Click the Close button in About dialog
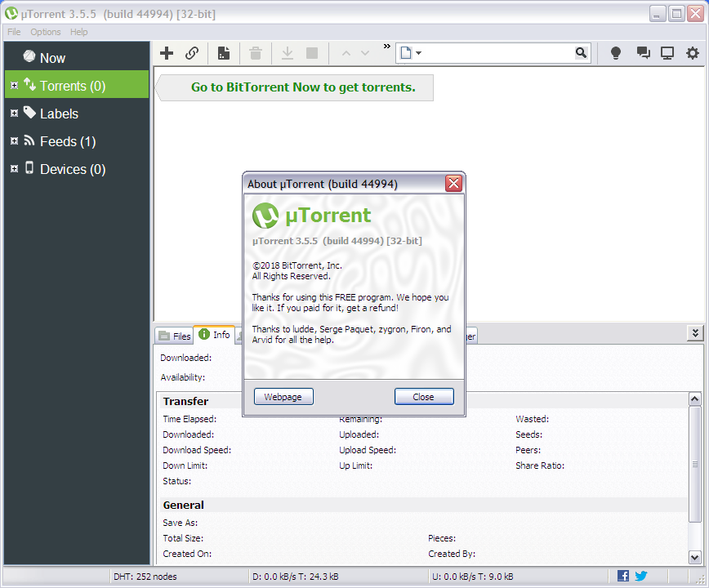The image size is (709, 588). tap(424, 397)
